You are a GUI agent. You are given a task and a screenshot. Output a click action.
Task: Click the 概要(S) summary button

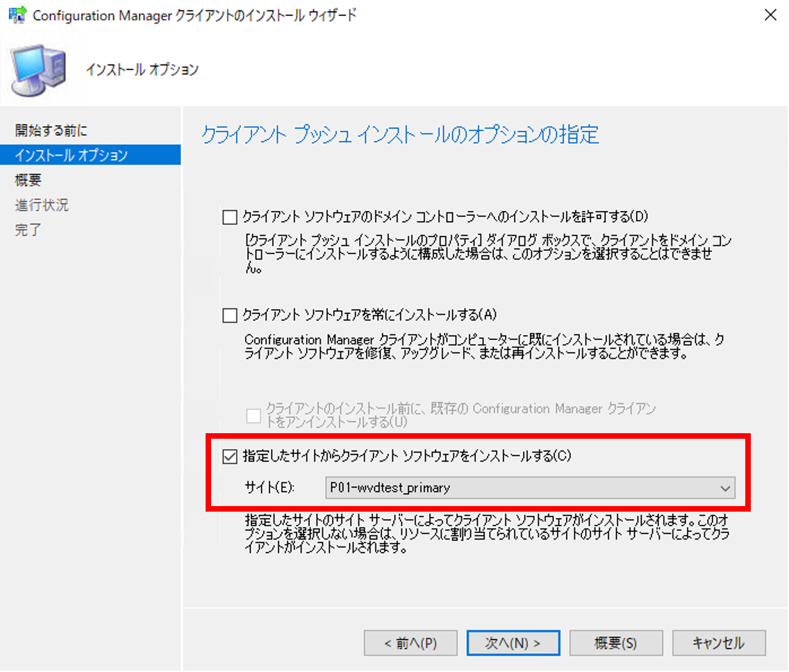(x=616, y=643)
